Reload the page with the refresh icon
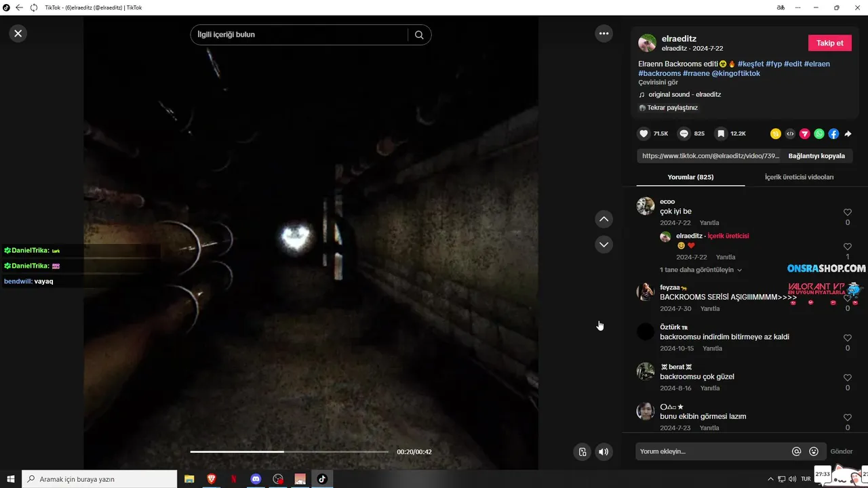 click(x=34, y=7)
